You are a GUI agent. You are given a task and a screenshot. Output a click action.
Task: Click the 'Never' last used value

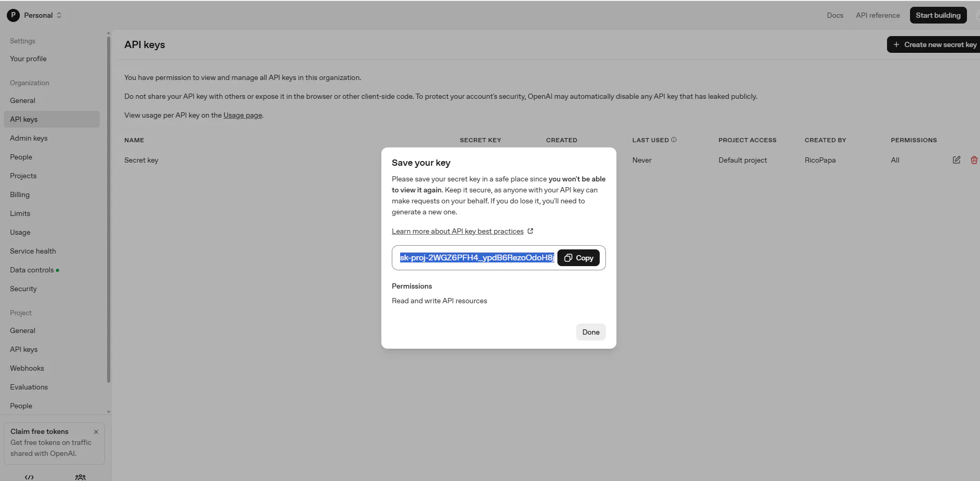pyautogui.click(x=641, y=160)
